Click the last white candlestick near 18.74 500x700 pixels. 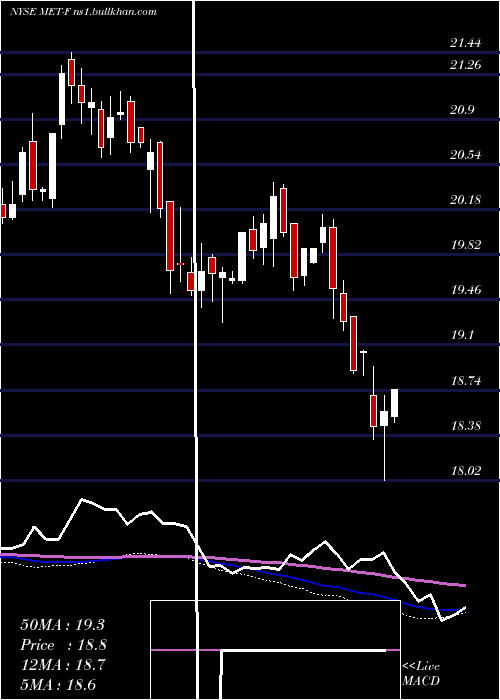pos(395,405)
